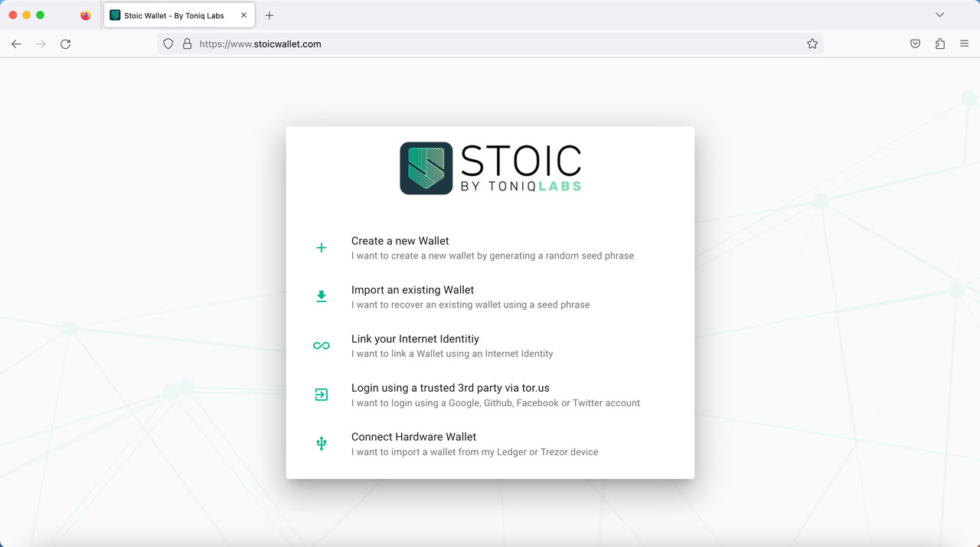Go back to the previous page
The width and height of the screenshot is (980, 547).
[16, 44]
